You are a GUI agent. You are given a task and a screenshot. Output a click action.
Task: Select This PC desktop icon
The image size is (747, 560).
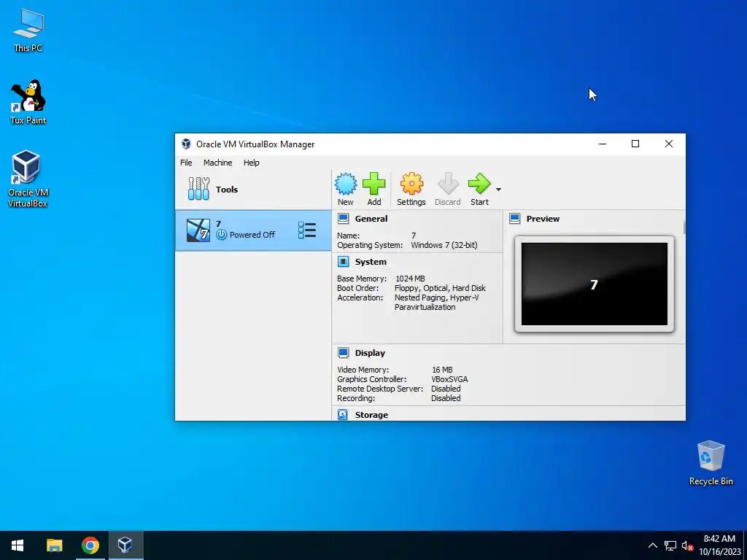tap(28, 30)
